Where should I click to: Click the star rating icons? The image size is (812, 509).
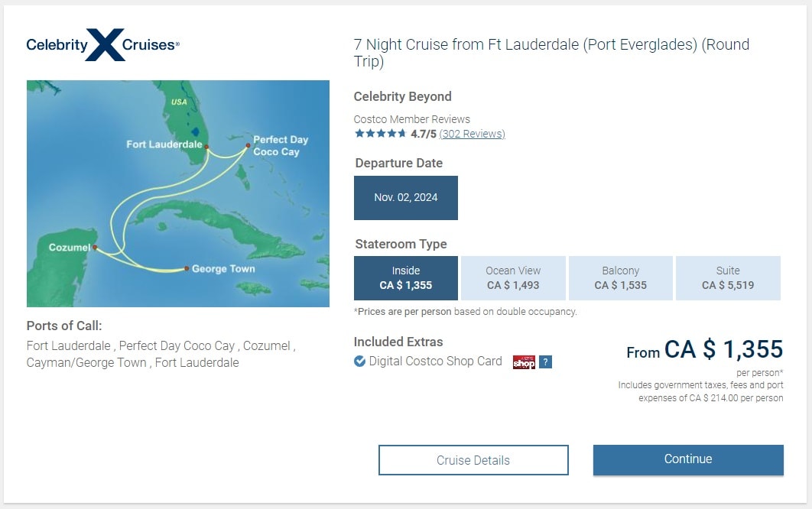(380, 134)
